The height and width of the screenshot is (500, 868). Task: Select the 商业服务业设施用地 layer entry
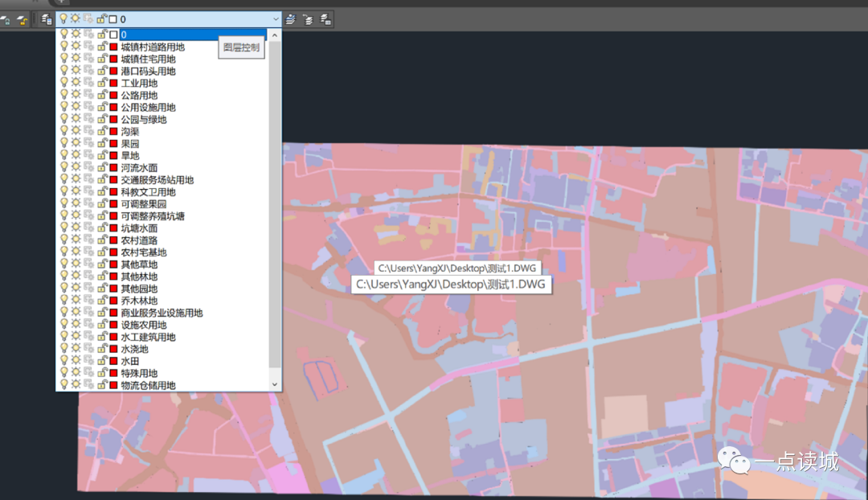tap(162, 313)
